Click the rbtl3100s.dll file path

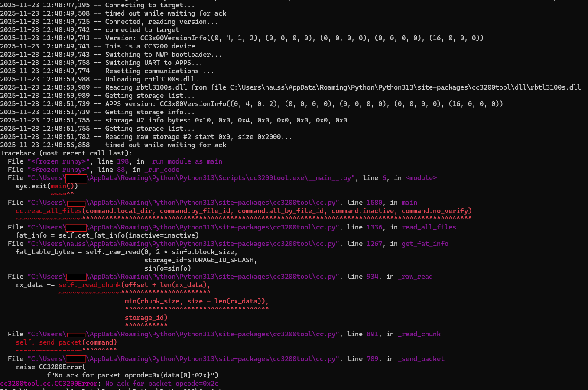(x=405, y=87)
